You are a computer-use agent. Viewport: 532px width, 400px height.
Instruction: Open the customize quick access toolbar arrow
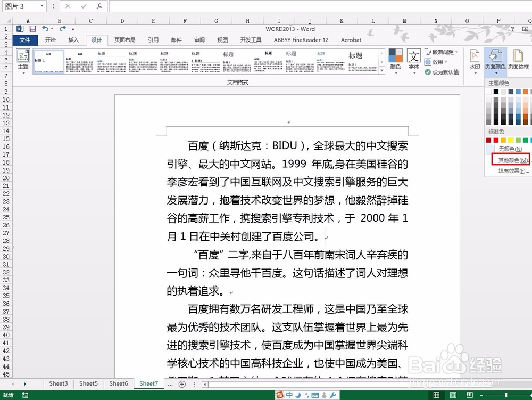tap(73, 29)
